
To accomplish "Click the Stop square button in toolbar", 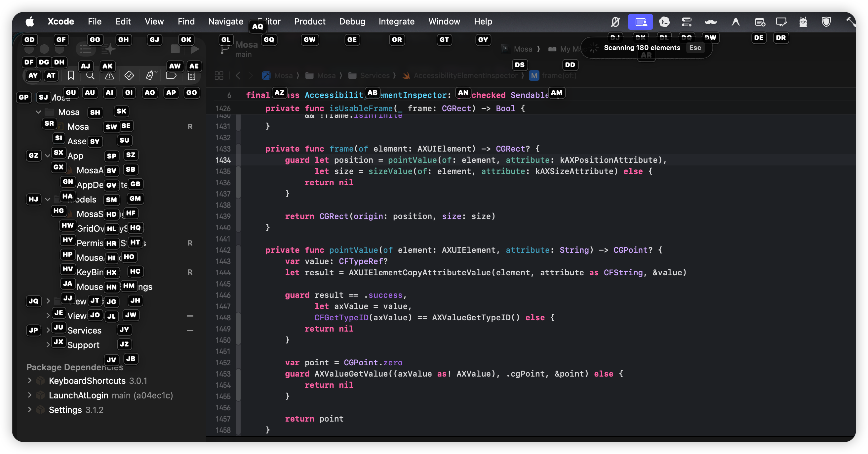I will coord(175,49).
